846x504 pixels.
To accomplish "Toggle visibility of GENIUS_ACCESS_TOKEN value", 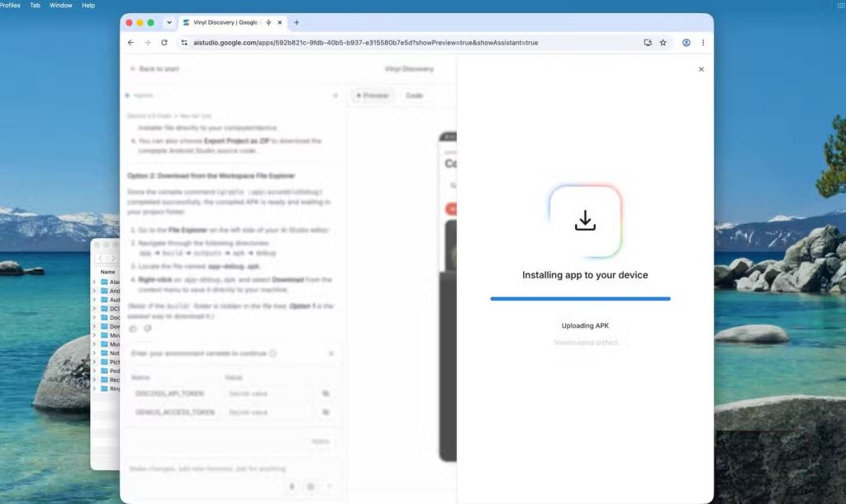I will 326,412.
